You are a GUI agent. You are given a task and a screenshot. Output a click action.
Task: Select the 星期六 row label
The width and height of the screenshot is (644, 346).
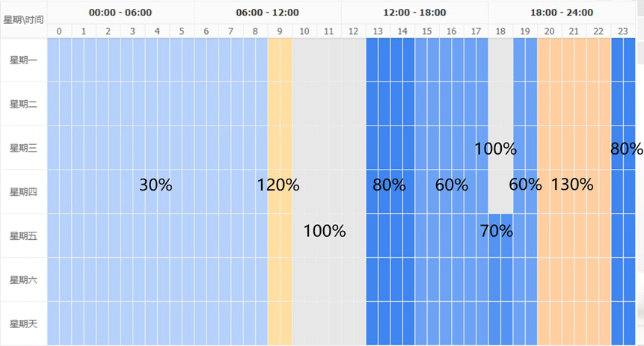[x=23, y=279]
